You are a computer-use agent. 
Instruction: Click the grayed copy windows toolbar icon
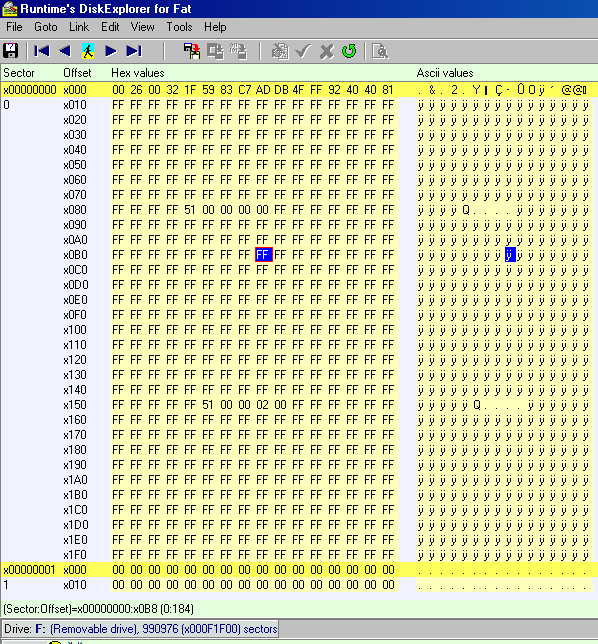pyautogui.click(x=215, y=51)
